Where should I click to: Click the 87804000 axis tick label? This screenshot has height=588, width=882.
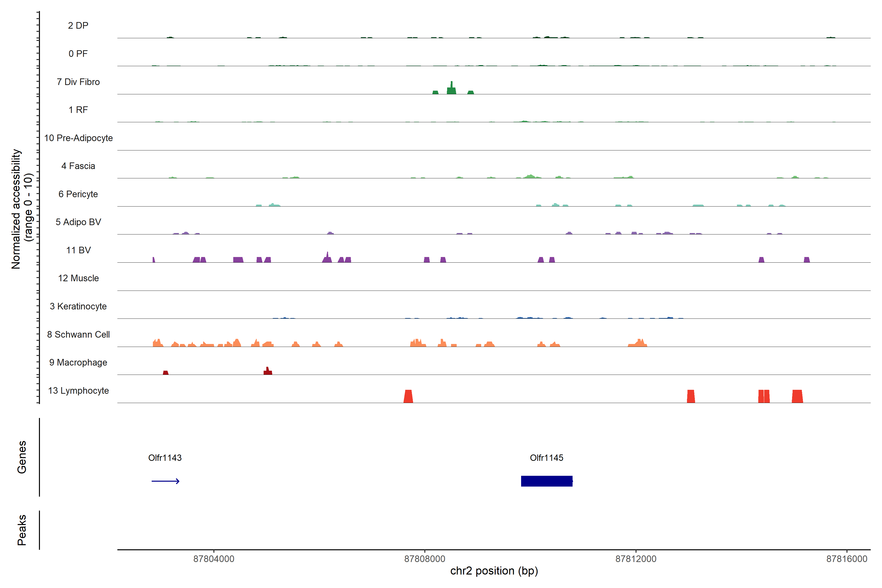(x=214, y=559)
